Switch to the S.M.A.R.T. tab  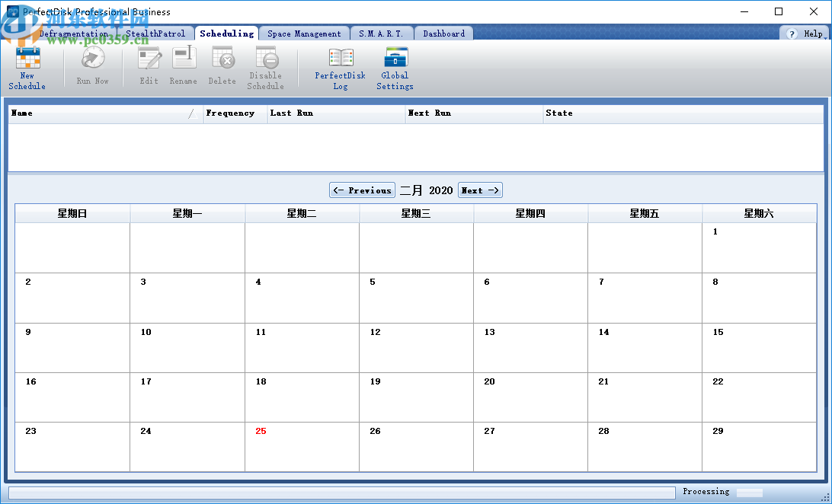click(x=381, y=33)
